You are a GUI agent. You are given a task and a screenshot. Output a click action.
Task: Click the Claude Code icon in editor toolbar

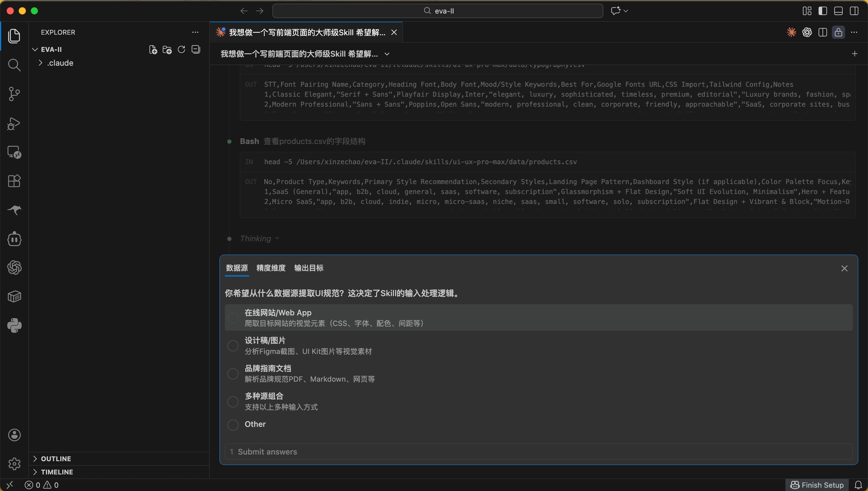[791, 32]
